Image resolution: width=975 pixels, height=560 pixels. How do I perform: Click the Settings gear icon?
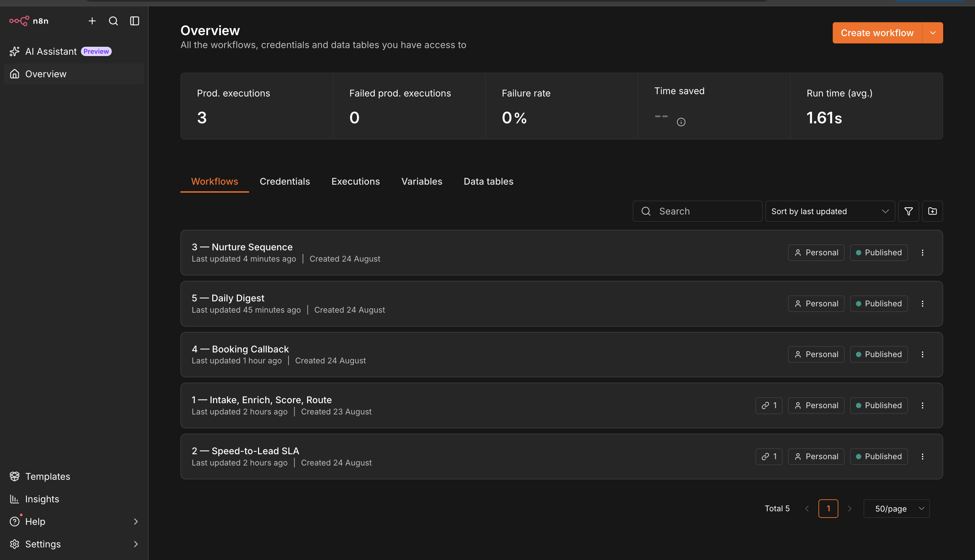coord(15,543)
